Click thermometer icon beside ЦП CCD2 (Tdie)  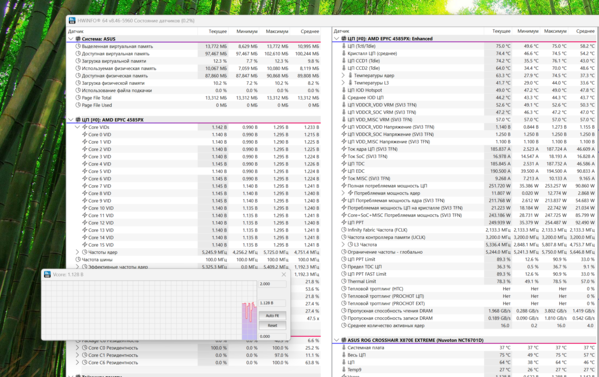tap(343, 68)
